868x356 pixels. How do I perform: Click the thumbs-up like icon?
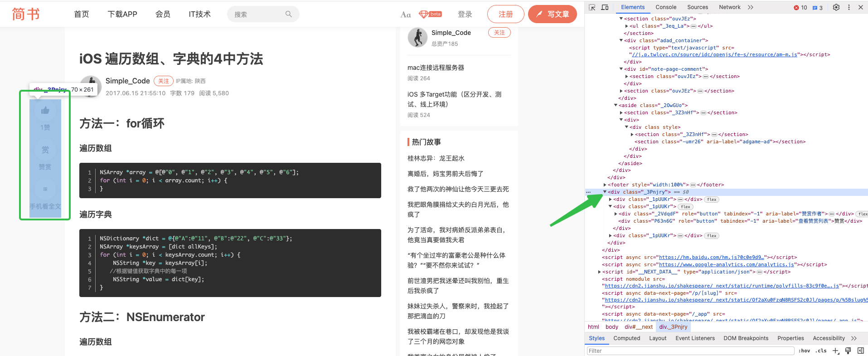tap(45, 110)
